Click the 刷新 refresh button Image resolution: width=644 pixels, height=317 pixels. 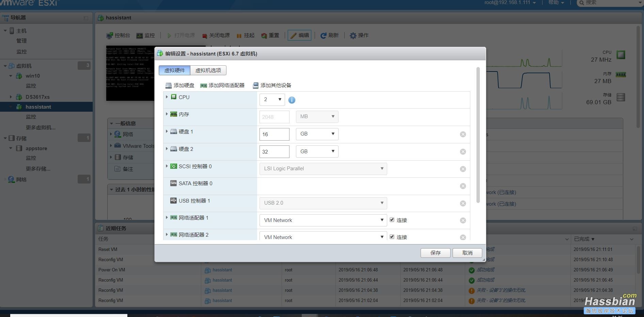pos(329,35)
